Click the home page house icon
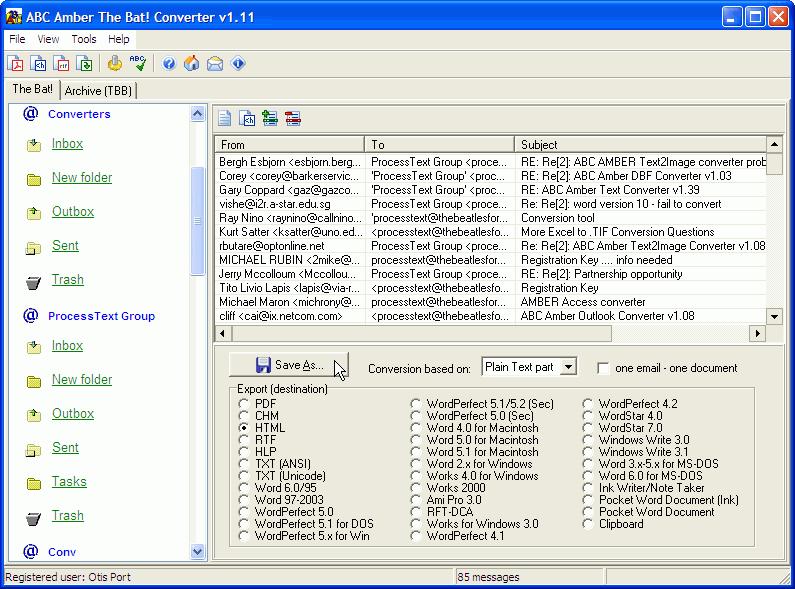The image size is (795, 589). [192, 63]
